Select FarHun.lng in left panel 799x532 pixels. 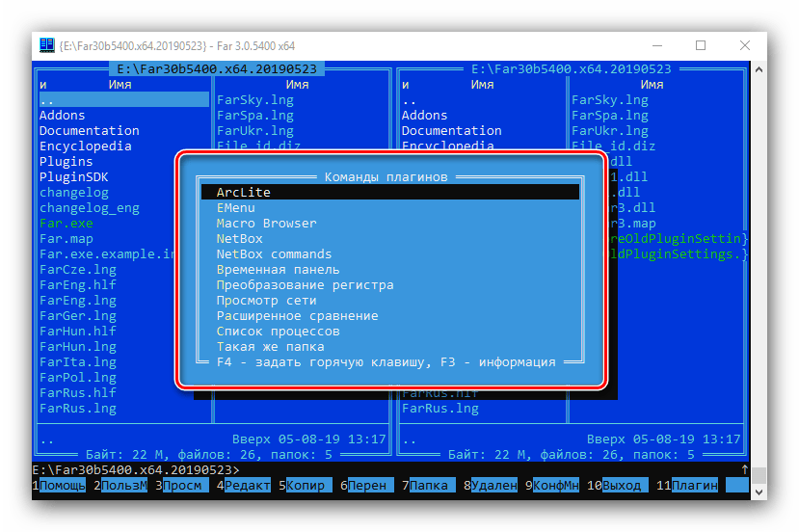(x=78, y=347)
